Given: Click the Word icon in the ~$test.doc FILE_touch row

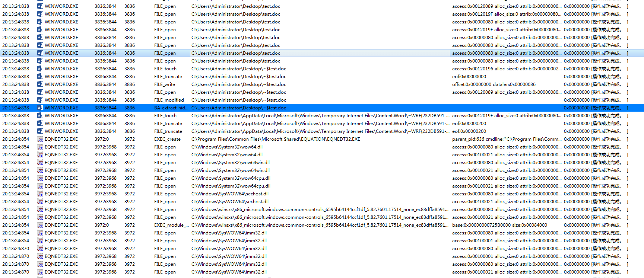Looking at the screenshot, I should pos(40,68).
